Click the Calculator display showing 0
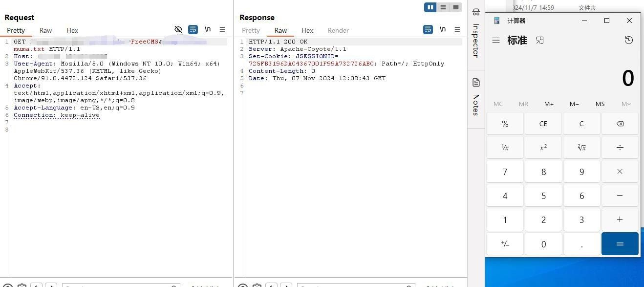Image resolution: width=644 pixels, height=287 pixels. click(628, 78)
